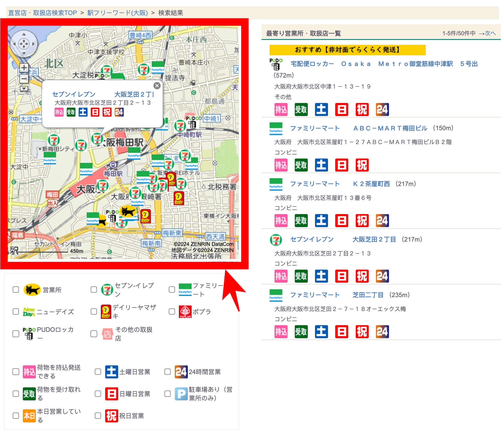The width and height of the screenshot is (504, 438).
Task: Collapse zoom slider with down arrow button
Action: click(x=24, y=88)
